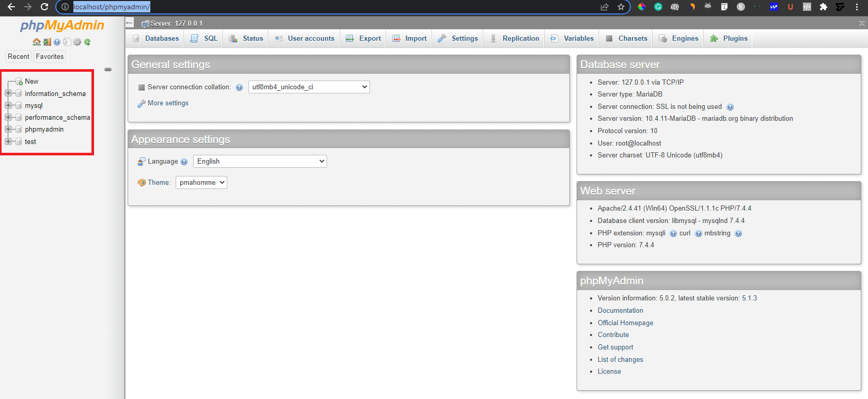Open the MariaDB documentation pages icon in sidebar
Screen dimensions: 868x399
(67, 42)
